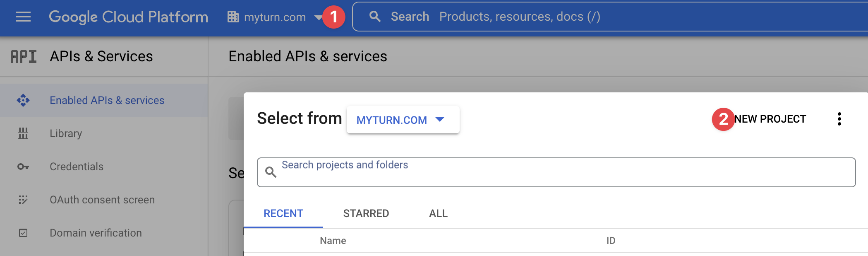Open the hamburger navigation menu
868x256 pixels.
click(23, 17)
